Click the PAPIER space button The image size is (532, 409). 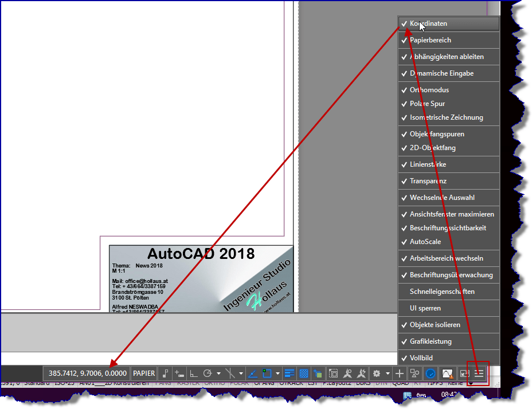point(144,373)
